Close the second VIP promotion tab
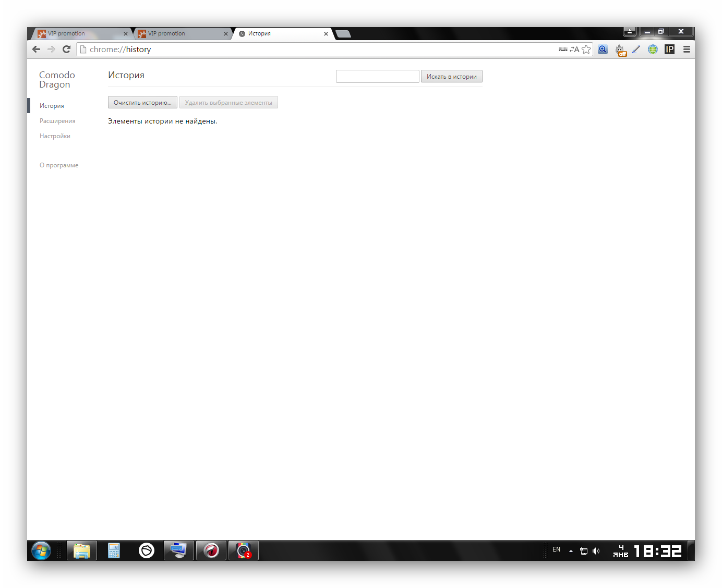Viewport: 722px width, 588px height. [x=226, y=34]
